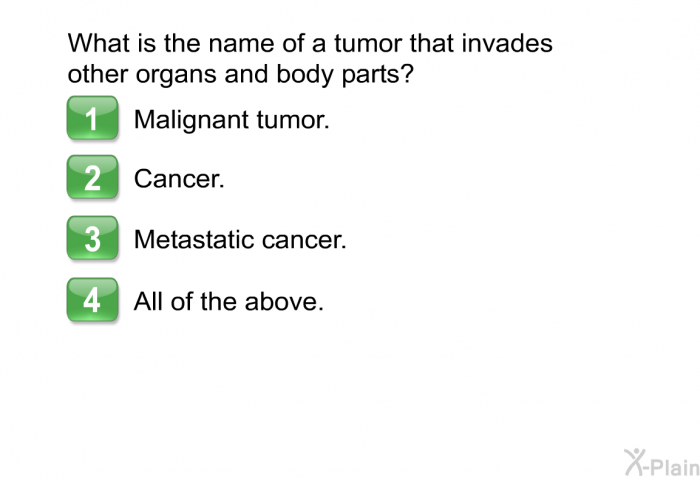
Task: Select the 'Malignant tumor.' answer text
Action: 232,120
